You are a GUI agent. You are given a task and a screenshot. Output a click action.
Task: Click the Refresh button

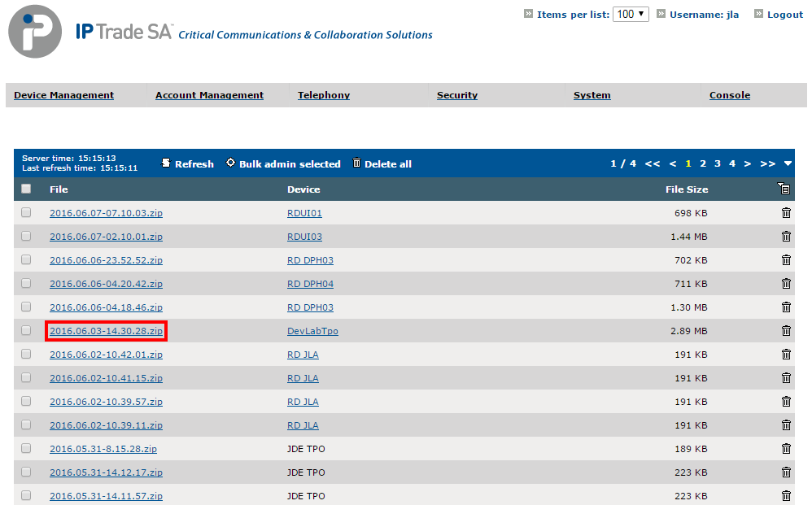(187, 163)
